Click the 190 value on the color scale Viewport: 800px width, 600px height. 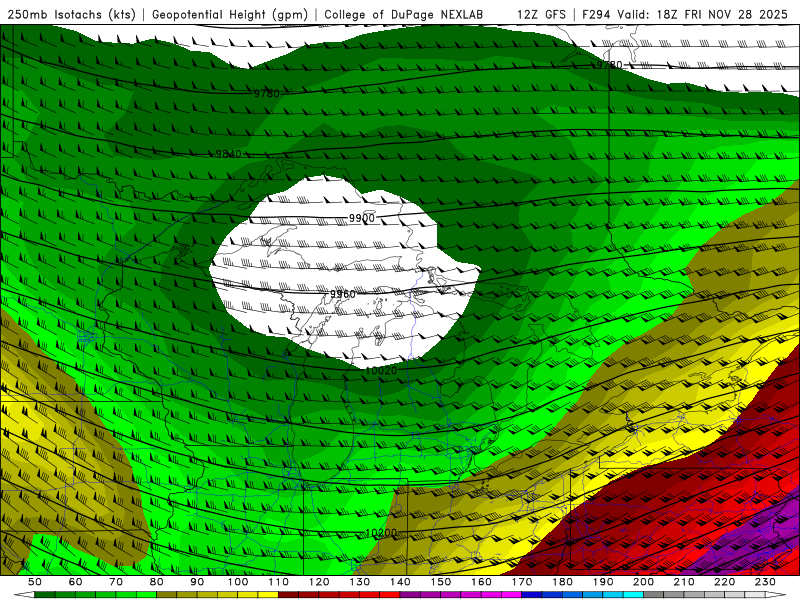tap(603, 582)
